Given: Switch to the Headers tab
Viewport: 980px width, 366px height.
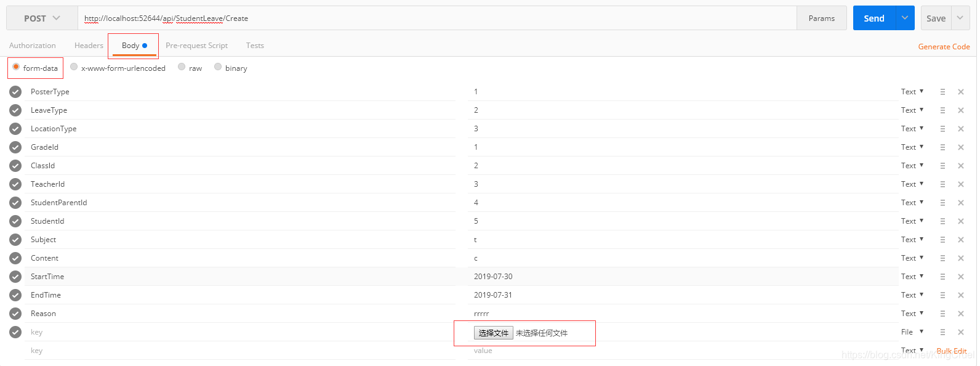Looking at the screenshot, I should (x=89, y=46).
